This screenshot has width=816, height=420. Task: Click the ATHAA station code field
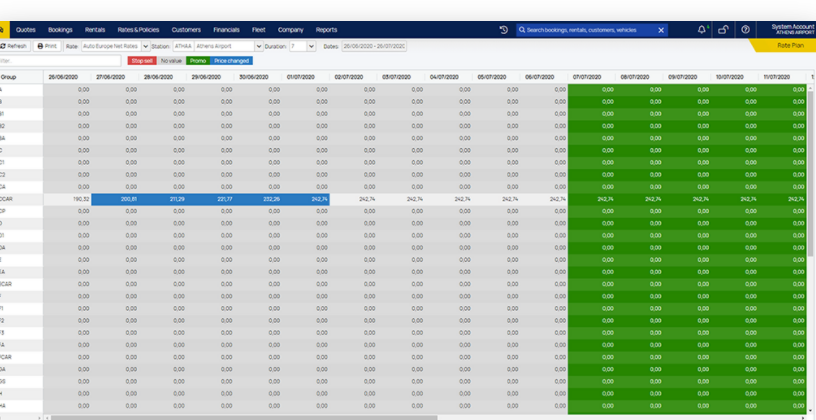[x=183, y=46]
